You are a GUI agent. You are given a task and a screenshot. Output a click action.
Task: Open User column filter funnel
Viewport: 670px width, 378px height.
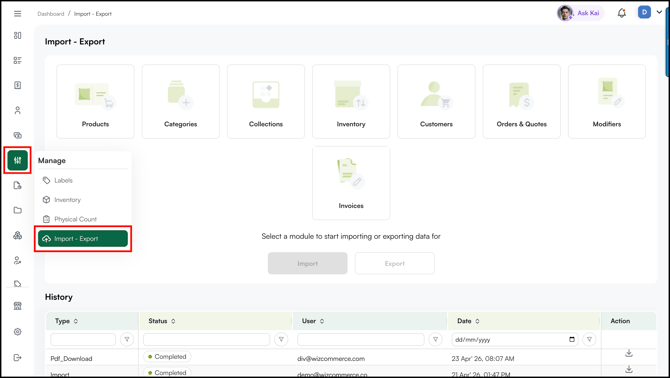pos(435,340)
